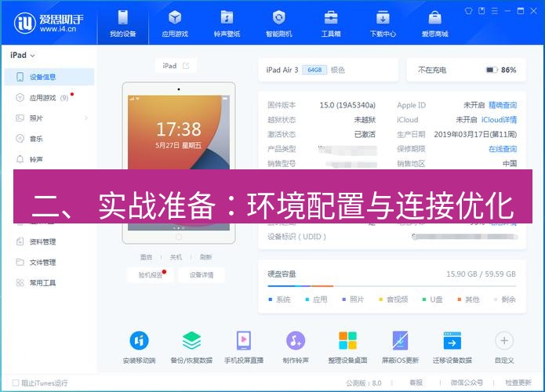
Task: Open 铃声 in the sidebar
Action: tap(49, 159)
